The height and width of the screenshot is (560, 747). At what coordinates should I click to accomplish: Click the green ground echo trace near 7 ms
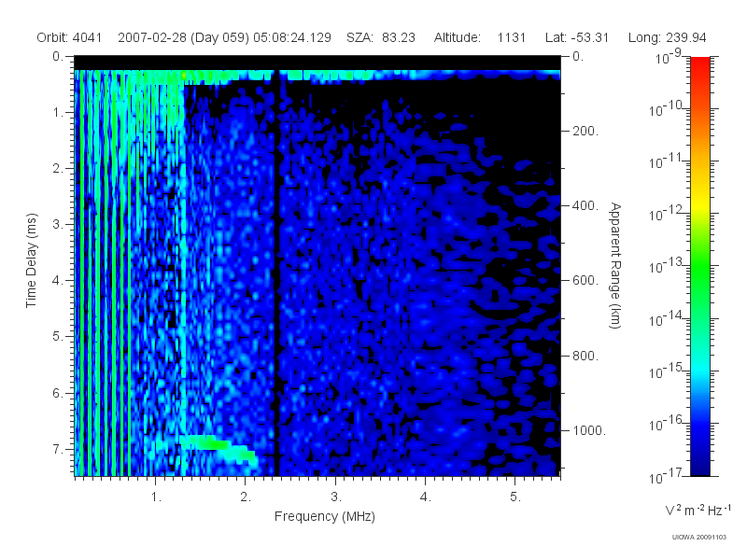218,448
